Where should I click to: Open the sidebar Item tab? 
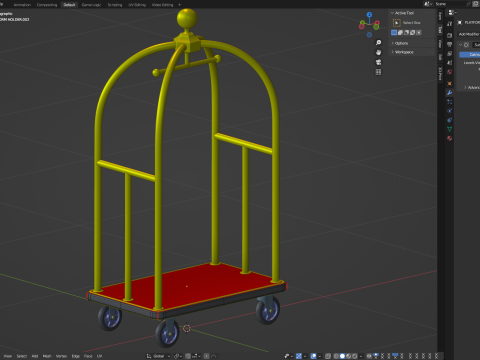coord(440,16)
